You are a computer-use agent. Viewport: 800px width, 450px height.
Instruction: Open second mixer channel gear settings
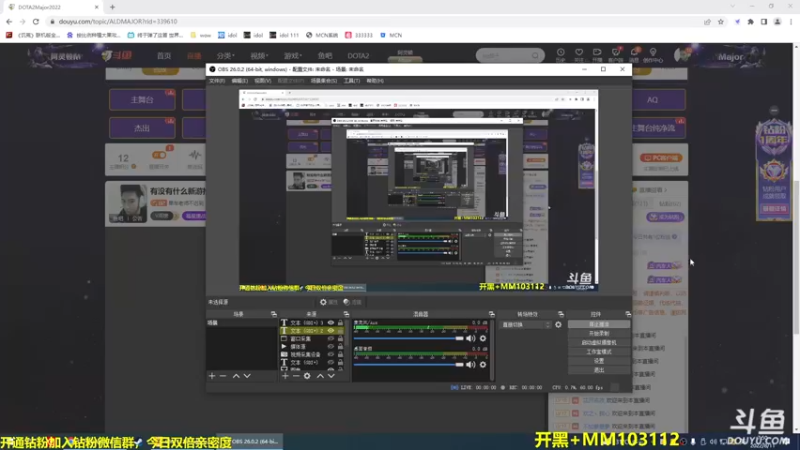[483, 365]
